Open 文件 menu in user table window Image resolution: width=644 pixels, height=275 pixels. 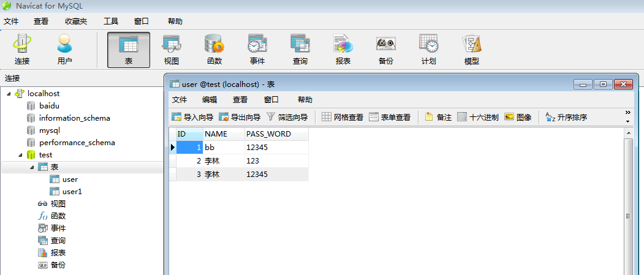(x=180, y=100)
